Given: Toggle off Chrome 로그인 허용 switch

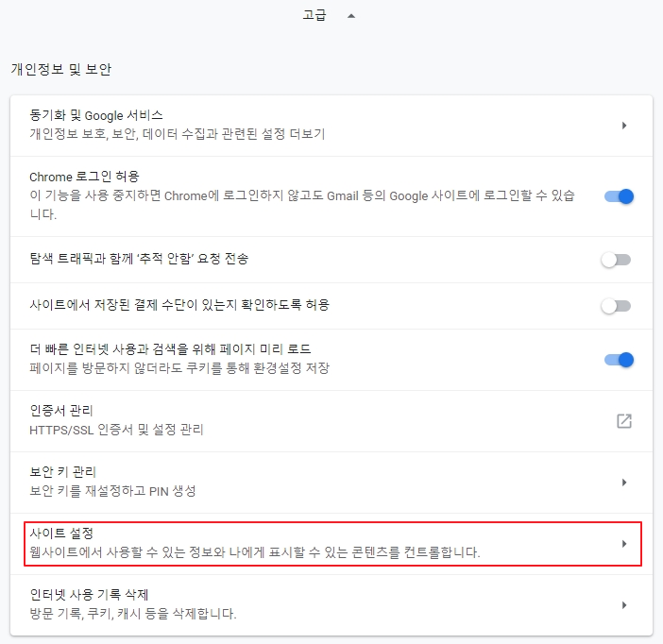Looking at the screenshot, I should [x=619, y=196].
